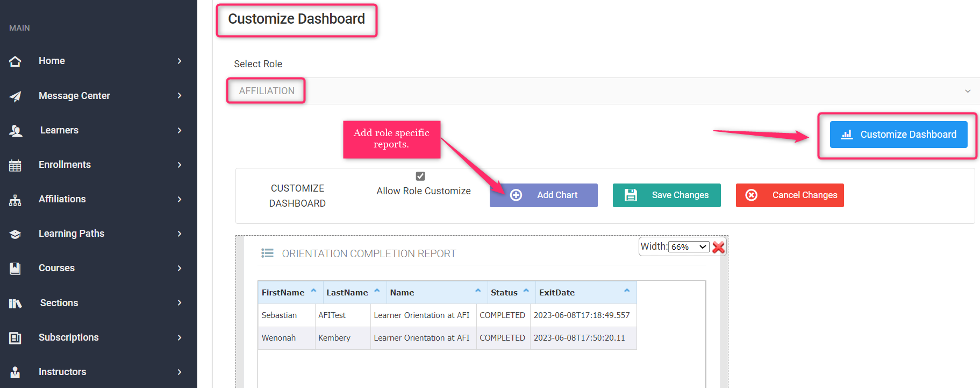Toggle the Allow Role Customize checkbox
Viewport: 980px width, 388px height.
[420, 176]
